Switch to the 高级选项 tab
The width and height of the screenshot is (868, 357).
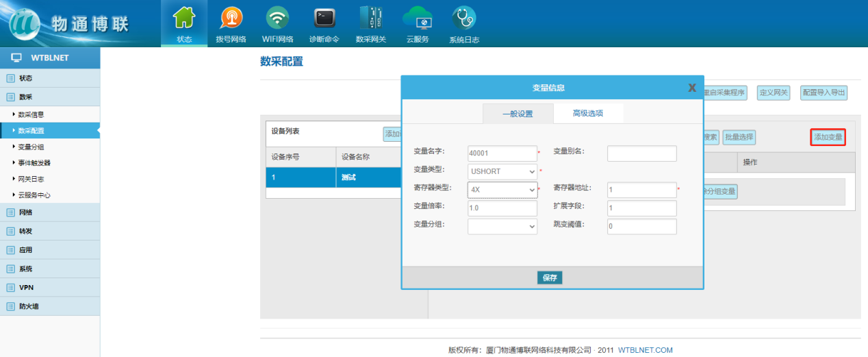(x=588, y=114)
